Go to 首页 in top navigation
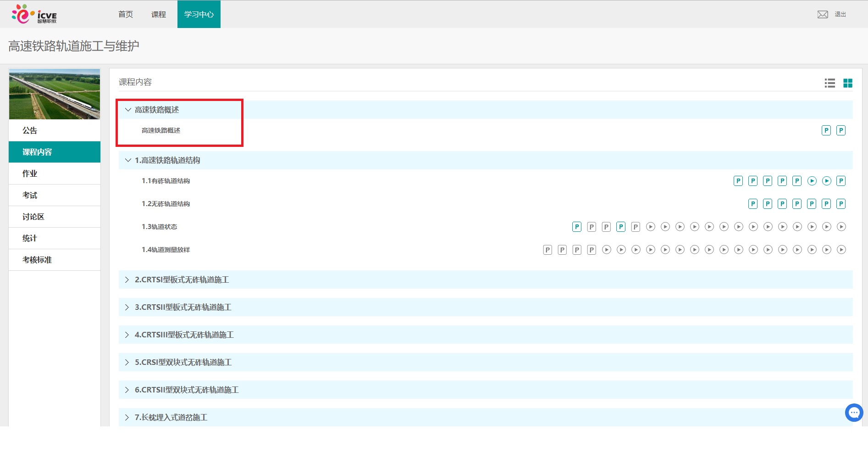 (x=126, y=14)
